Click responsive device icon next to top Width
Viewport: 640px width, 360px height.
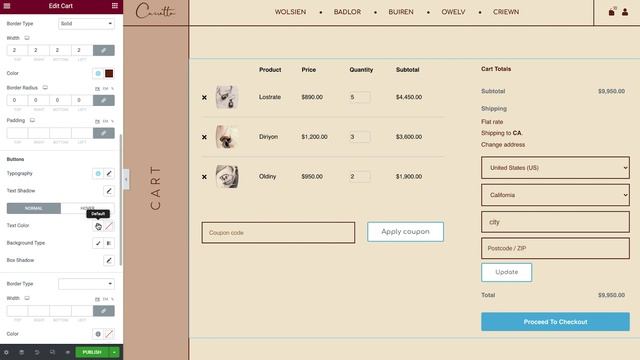[27, 38]
